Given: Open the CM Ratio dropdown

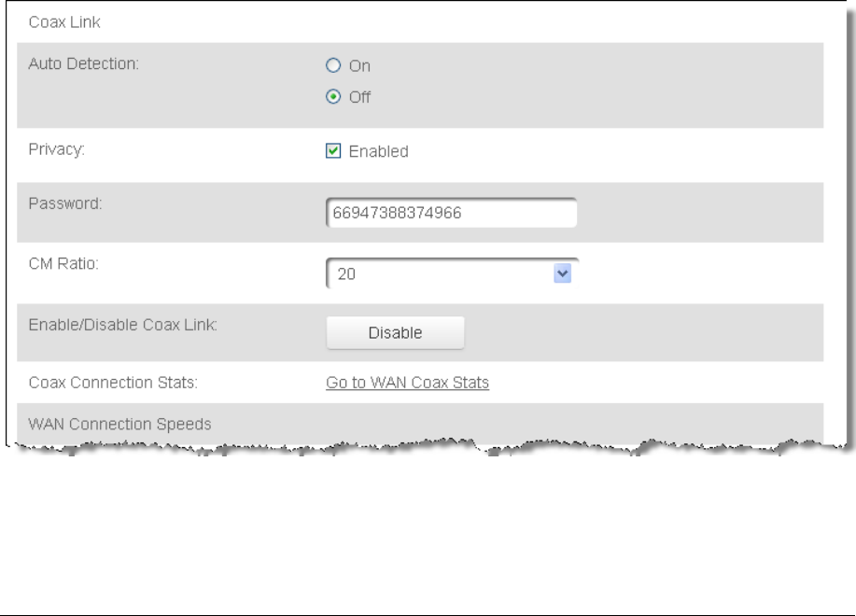Looking at the screenshot, I should (x=453, y=273).
